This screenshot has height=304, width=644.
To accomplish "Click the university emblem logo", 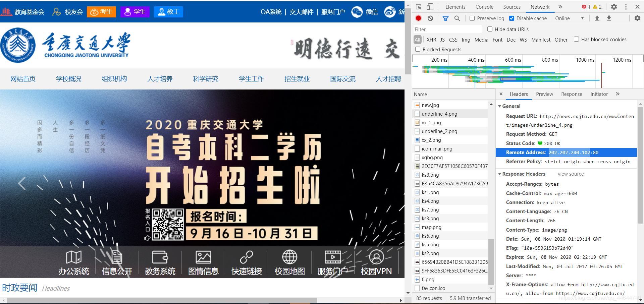I will pyautogui.click(x=18, y=45).
